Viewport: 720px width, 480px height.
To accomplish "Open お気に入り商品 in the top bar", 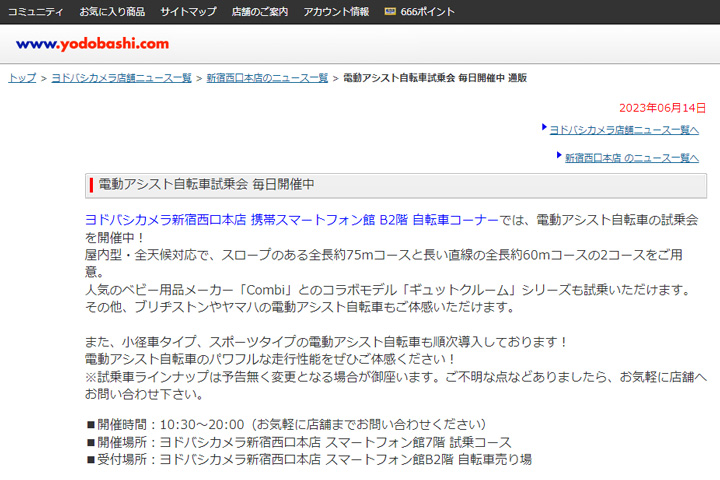I will (x=112, y=12).
